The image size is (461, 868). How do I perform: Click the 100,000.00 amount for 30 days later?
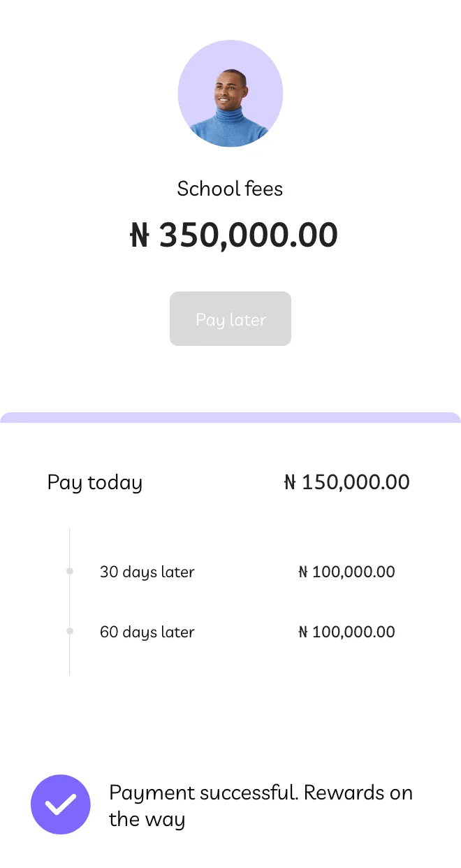pos(353,572)
